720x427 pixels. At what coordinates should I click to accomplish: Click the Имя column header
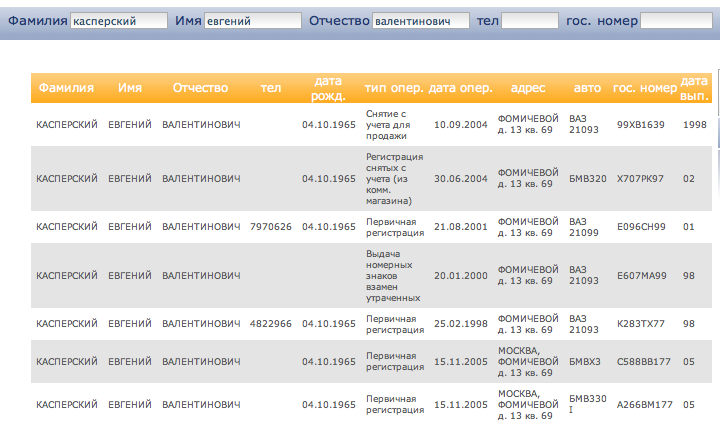tap(129, 88)
